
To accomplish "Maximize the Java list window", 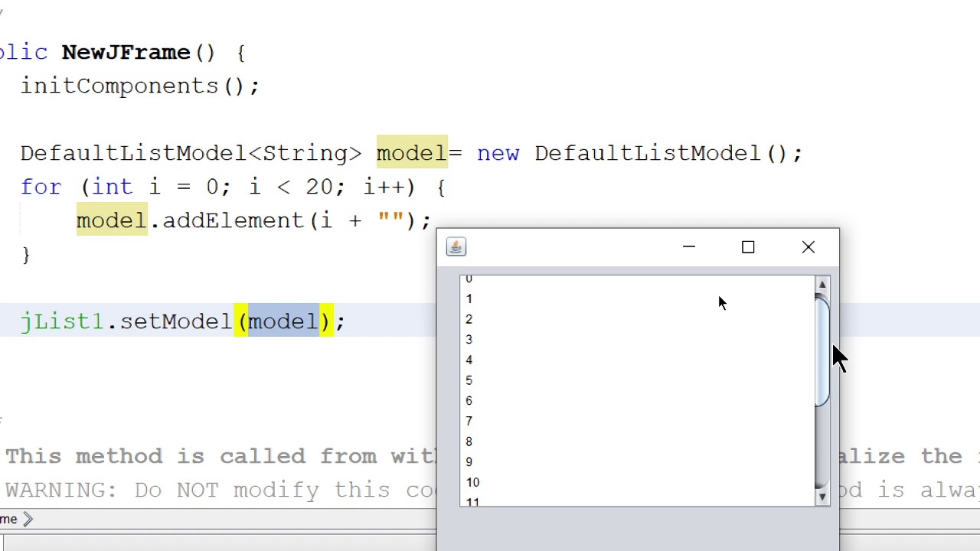I will [748, 247].
